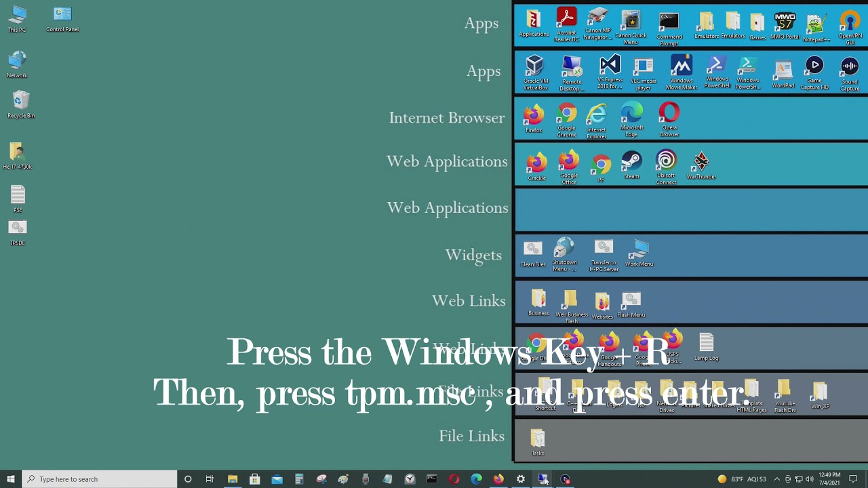Open Task View on taskbar
This screenshot has width=868, height=488.
click(210, 479)
